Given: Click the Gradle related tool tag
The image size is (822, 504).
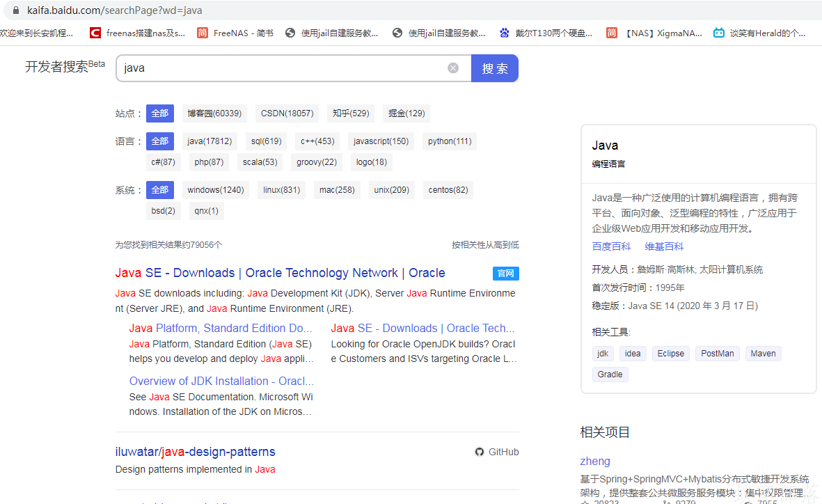Looking at the screenshot, I should [610, 375].
